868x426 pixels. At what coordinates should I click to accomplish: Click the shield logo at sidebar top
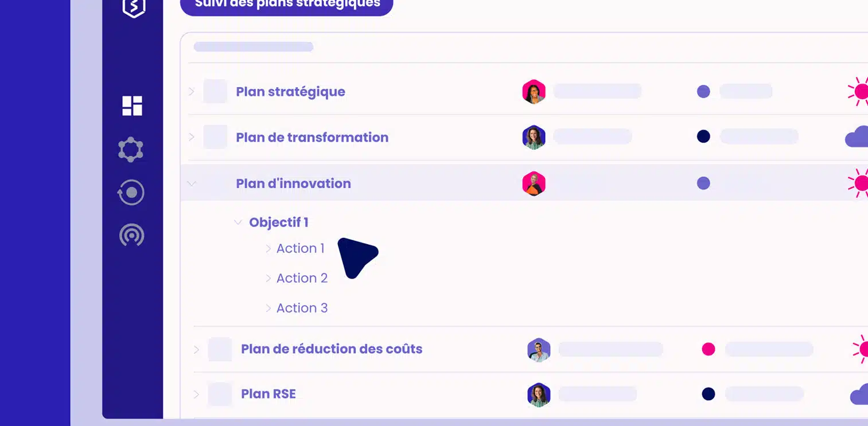pos(134,7)
